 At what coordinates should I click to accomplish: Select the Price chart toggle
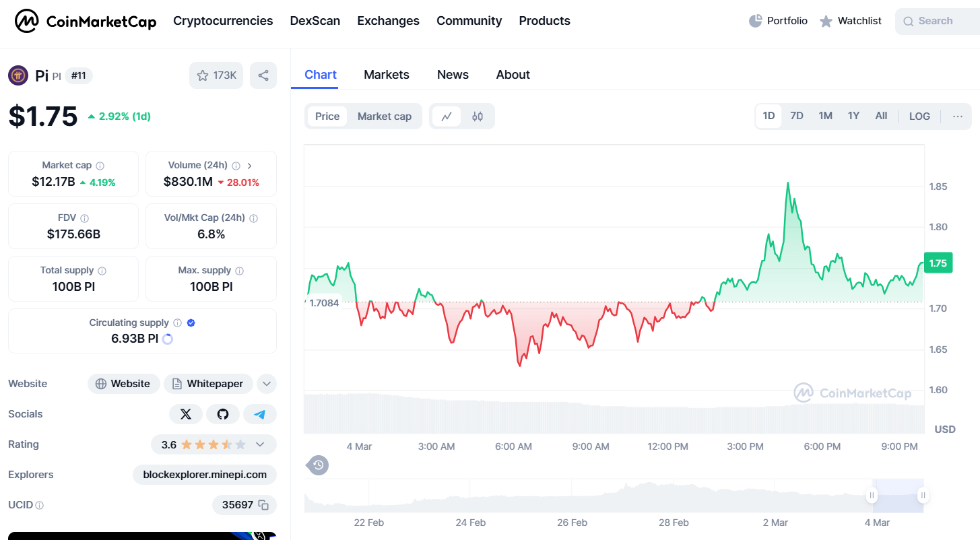tap(327, 116)
